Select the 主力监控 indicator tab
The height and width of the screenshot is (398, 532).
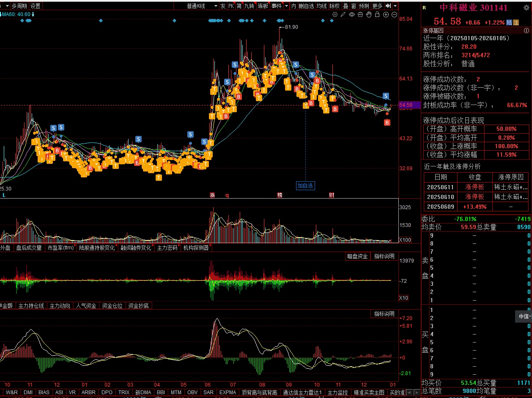coord(338,392)
